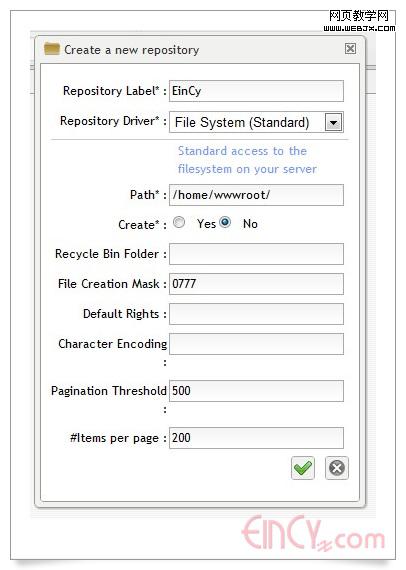Viewport: 406px width, 570px height.
Task: Click the #Items per page field
Action: [x=256, y=438]
